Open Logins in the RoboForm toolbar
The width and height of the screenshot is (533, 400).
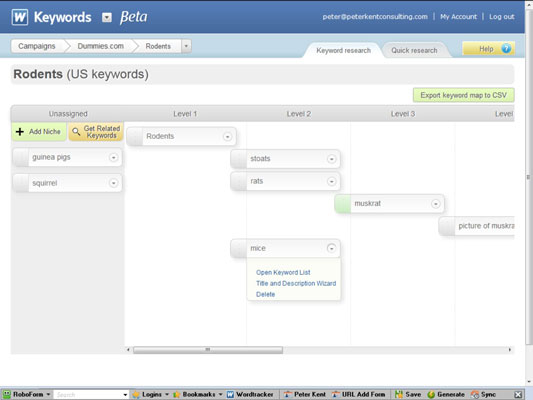coord(151,395)
